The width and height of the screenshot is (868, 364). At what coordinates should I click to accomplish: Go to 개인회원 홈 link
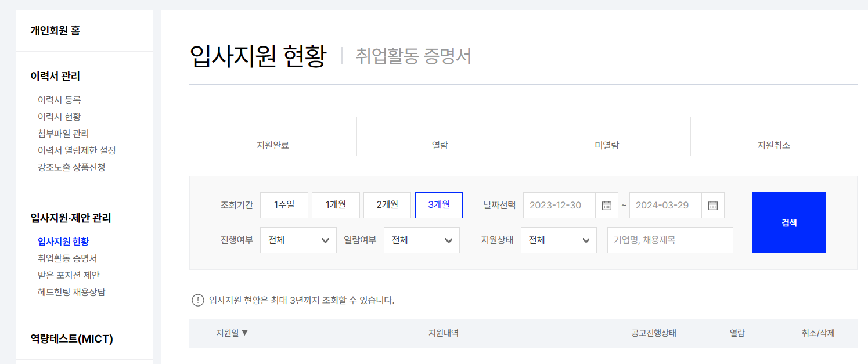[x=55, y=30]
